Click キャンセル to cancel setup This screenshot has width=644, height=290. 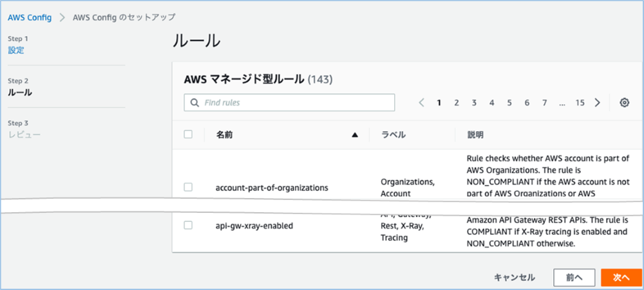pyautogui.click(x=514, y=277)
